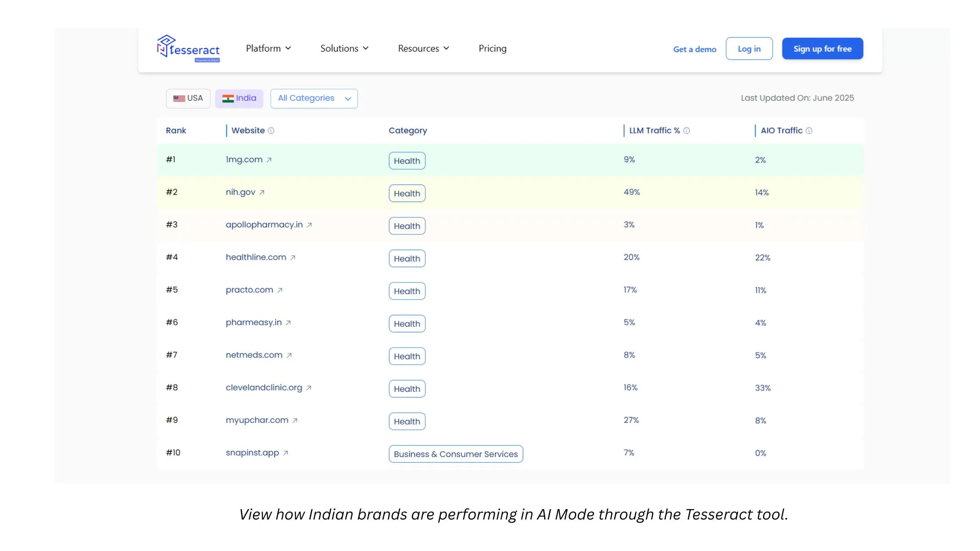
Task: Open the 1mg.com website link
Action: point(244,160)
